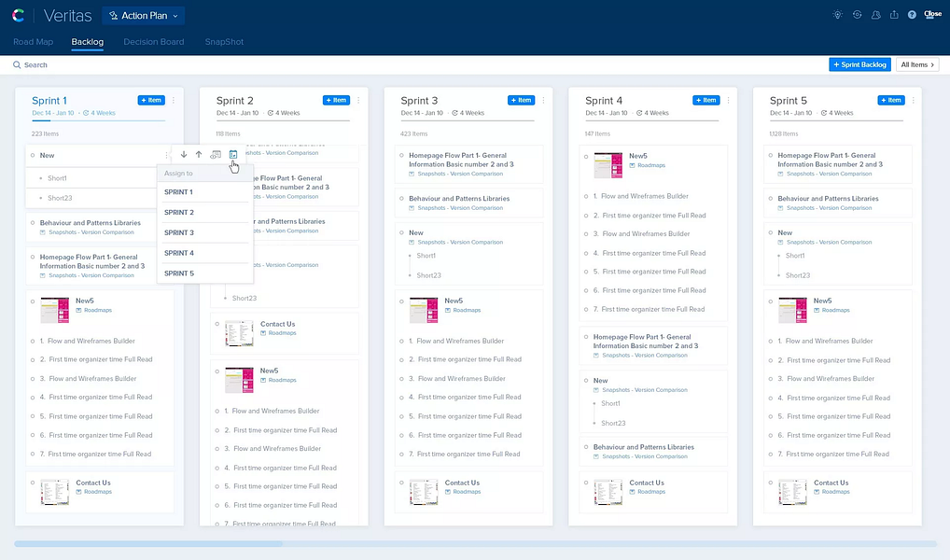
Task: Click Short1 sub-item in Sprint 3
Action: (426, 255)
